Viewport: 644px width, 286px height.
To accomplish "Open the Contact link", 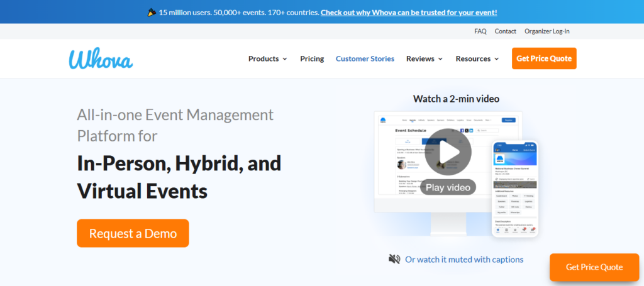I will [x=505, y=31].
